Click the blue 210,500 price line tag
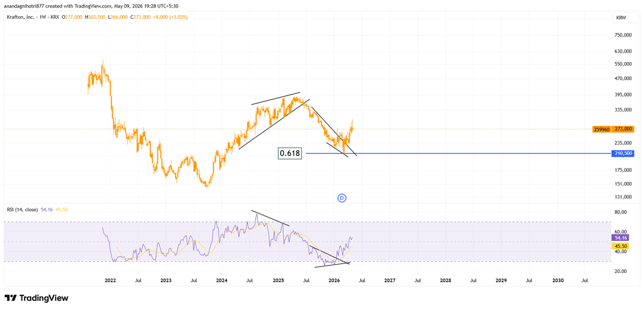 623,153
